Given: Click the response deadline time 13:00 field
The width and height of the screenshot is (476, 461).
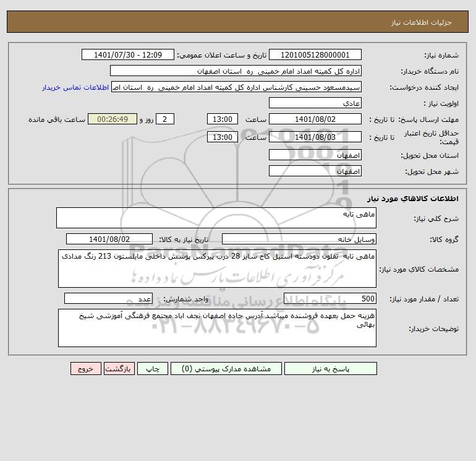Looking at the screenshot, I should tap(222, 119).
